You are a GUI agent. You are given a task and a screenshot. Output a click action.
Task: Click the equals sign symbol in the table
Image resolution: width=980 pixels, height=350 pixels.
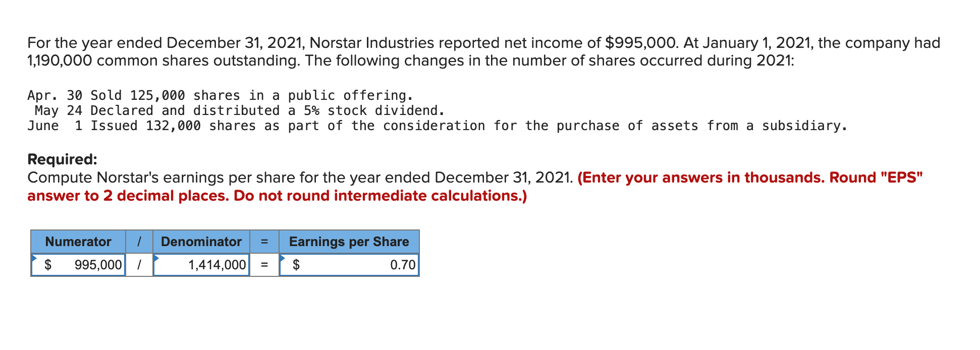point(263,264)
